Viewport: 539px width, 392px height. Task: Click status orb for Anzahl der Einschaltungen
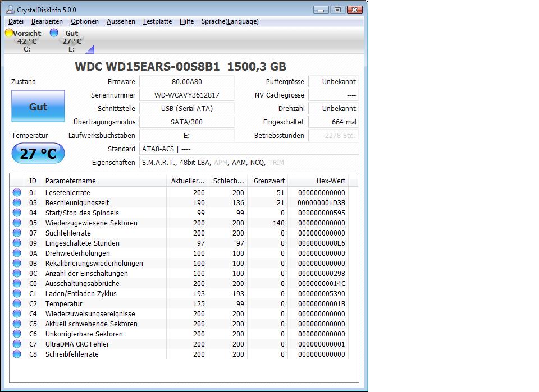click(17, 273)
